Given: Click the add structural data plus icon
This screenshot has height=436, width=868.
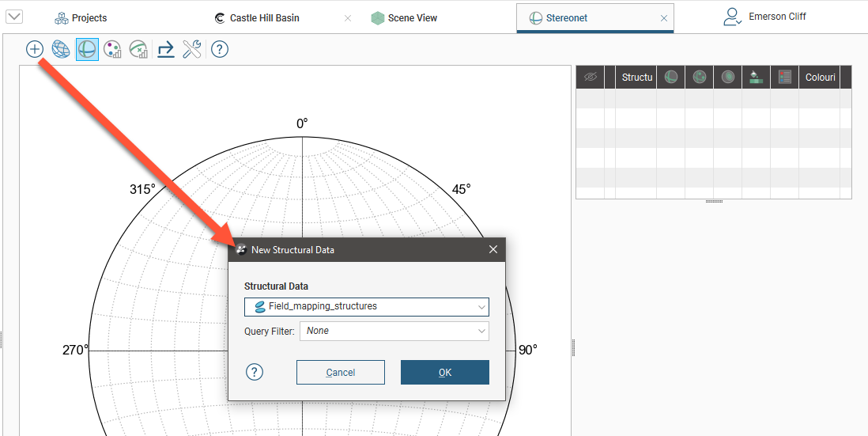Looking at the screenshot, I should pyautogui.click(x=35, y=49).
